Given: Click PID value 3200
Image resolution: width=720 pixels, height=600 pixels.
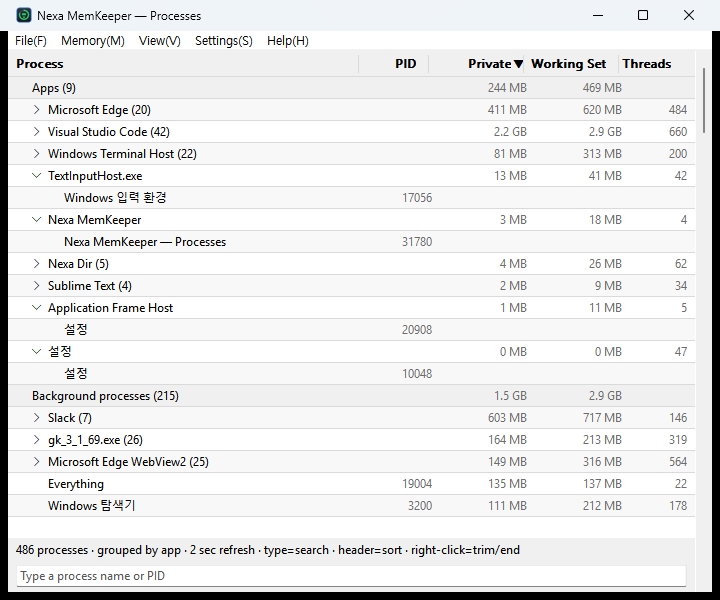Looking at the screenshot, I should (420, 506).
